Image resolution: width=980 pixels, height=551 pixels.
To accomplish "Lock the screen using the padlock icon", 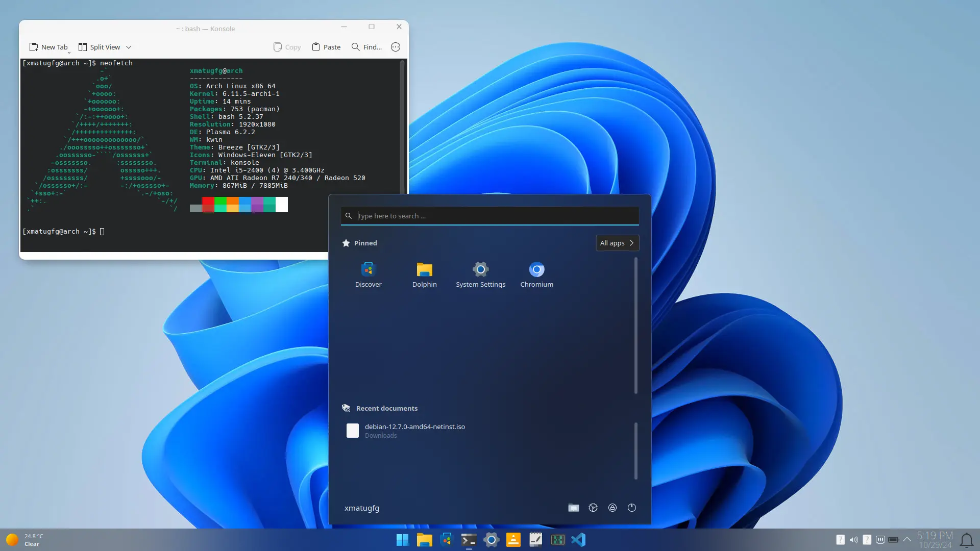I will tap(612, 508).
